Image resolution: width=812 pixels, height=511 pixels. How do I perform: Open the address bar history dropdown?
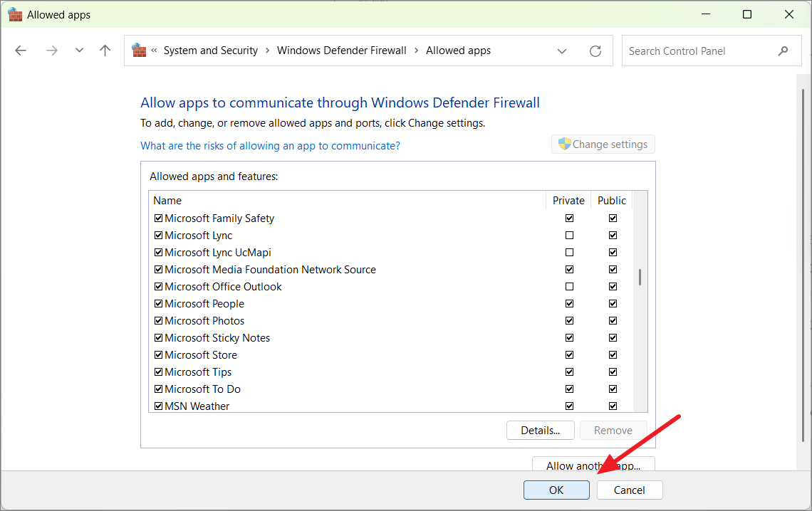coord(562,51)
